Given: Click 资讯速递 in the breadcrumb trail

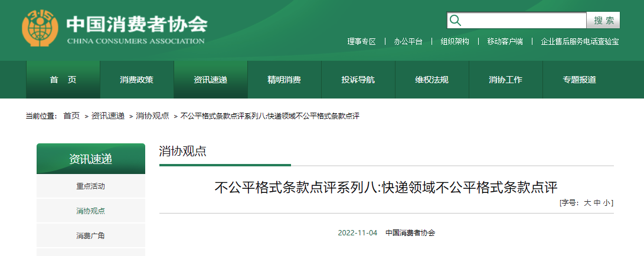Looking at the screenshot, I should click(107, 116).
